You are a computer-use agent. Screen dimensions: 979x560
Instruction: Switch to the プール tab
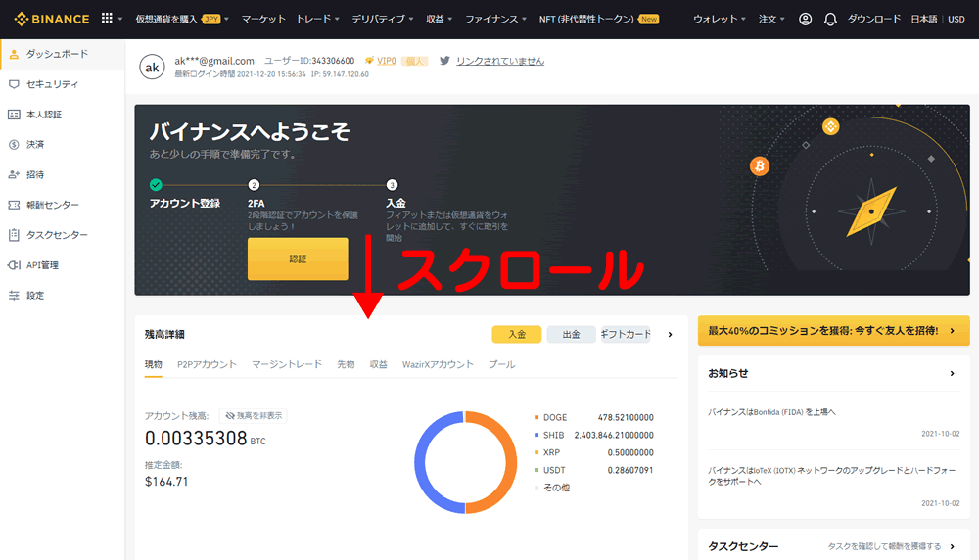point(501,364)
